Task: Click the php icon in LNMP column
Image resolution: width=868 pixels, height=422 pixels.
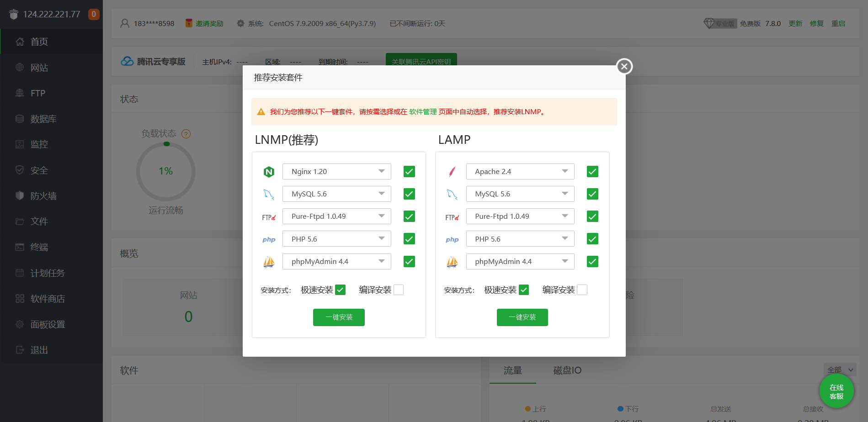Action: (x=269, y=239)
